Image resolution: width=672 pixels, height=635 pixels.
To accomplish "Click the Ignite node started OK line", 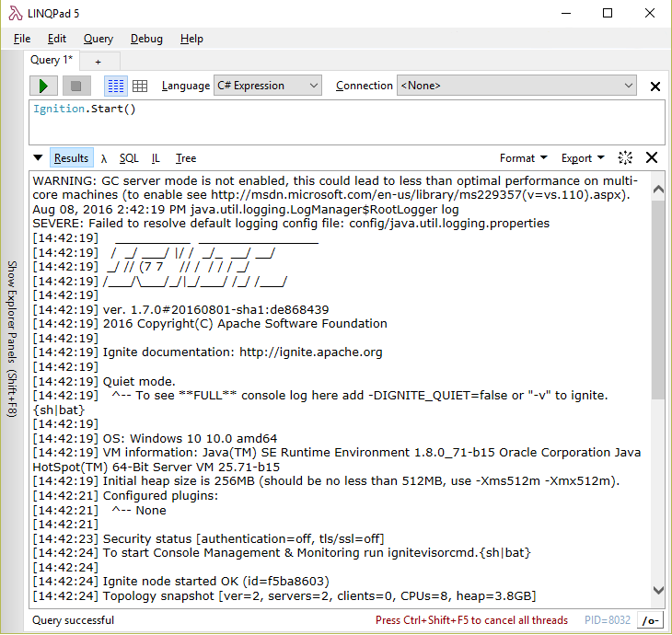I will 181,582.
